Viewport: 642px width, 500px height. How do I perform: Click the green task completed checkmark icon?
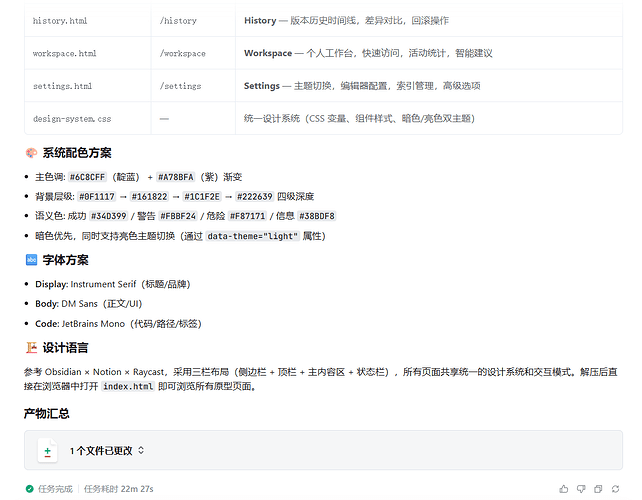[29, 489]
